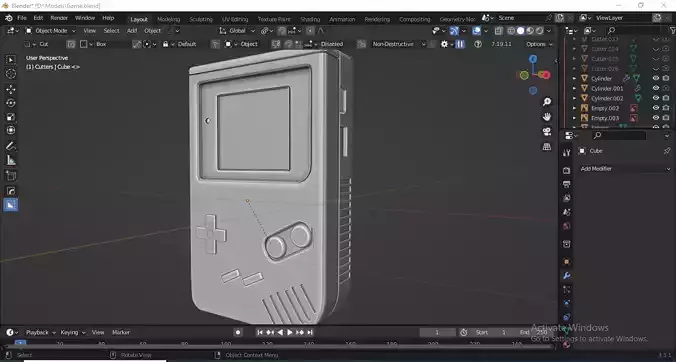
Task: Open the Render properties tab
Action: coord(566,170)
